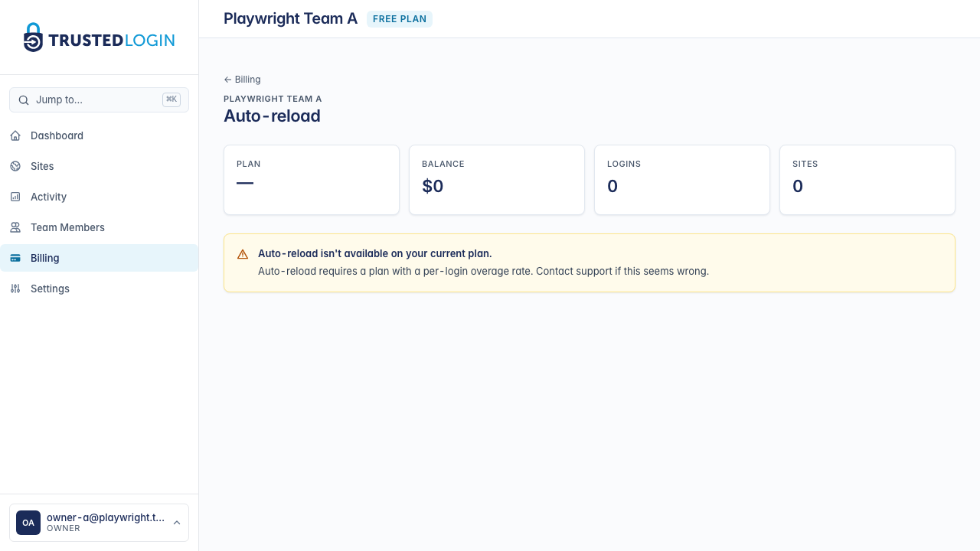
Task: Click the Logins stat card
Action: pos(682,180)
